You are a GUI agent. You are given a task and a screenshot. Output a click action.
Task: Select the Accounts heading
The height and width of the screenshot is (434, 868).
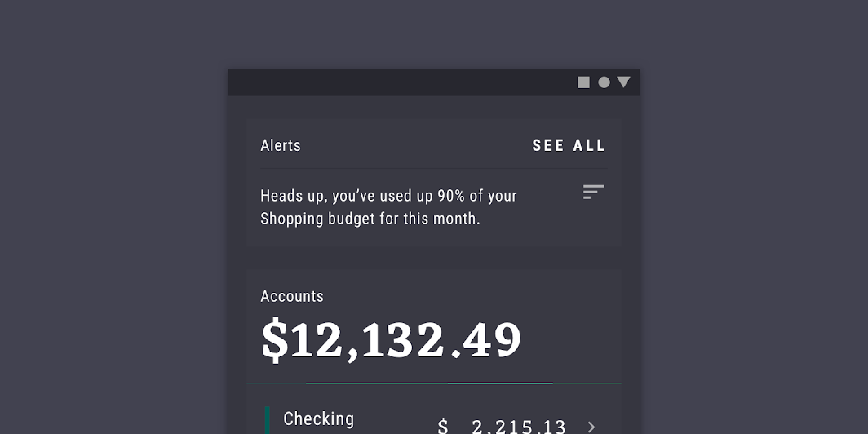(292, 296)
